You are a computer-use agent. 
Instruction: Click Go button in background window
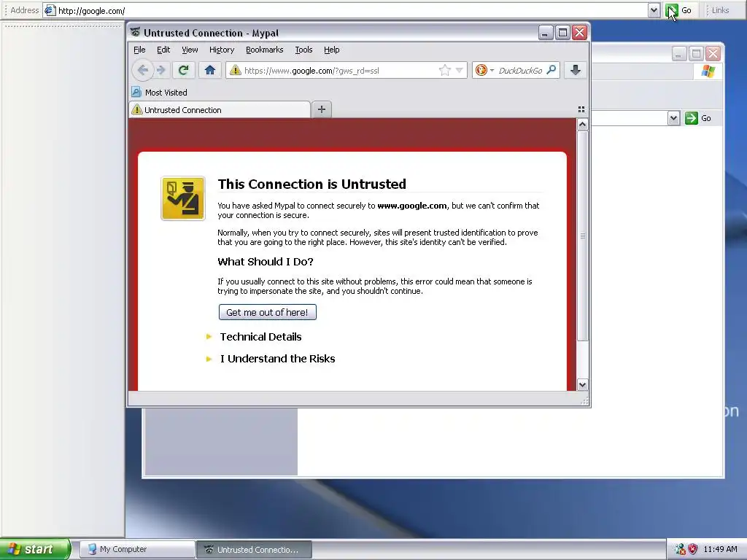click(x=698, y=118)
